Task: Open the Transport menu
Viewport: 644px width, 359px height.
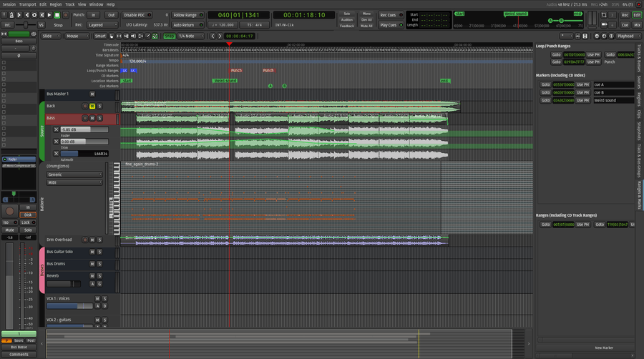Action: (28, 4)
